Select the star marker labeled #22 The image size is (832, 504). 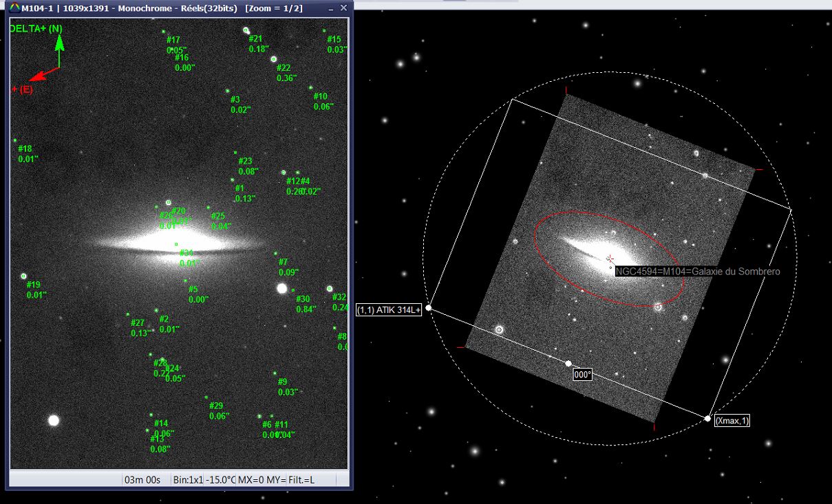coord(273,60)
